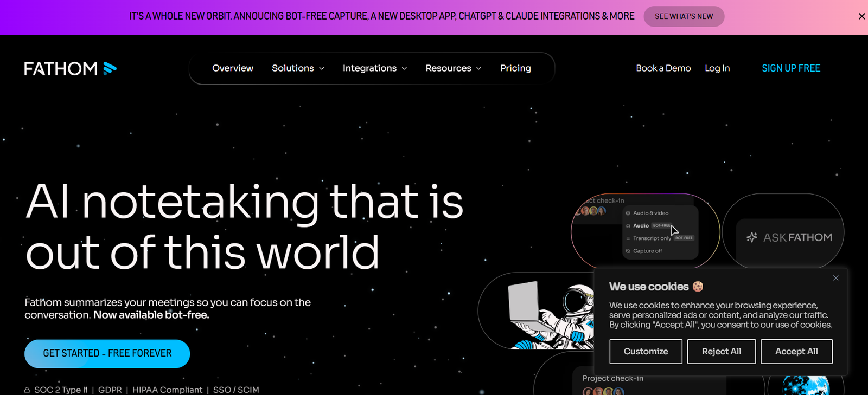The image size is (868, 395).
Task: Click the astronaut with laptop illustration
Action: pos(551,314)
